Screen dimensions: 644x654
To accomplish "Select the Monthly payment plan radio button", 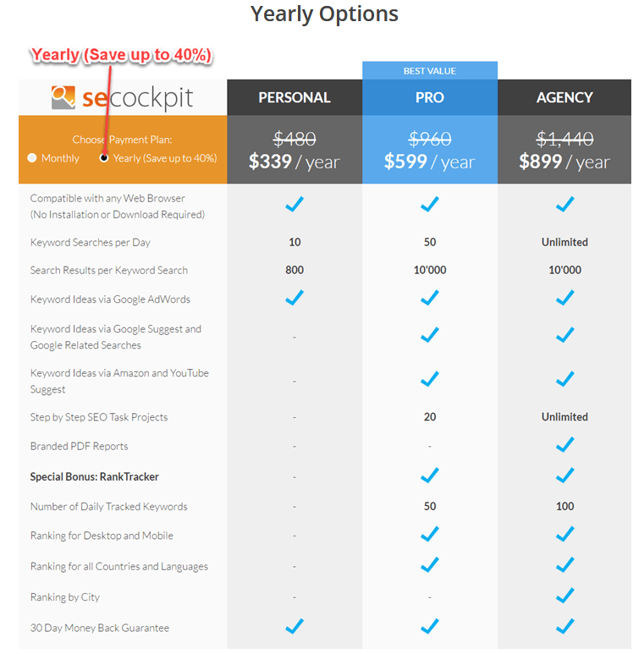I will coord(32,158).
